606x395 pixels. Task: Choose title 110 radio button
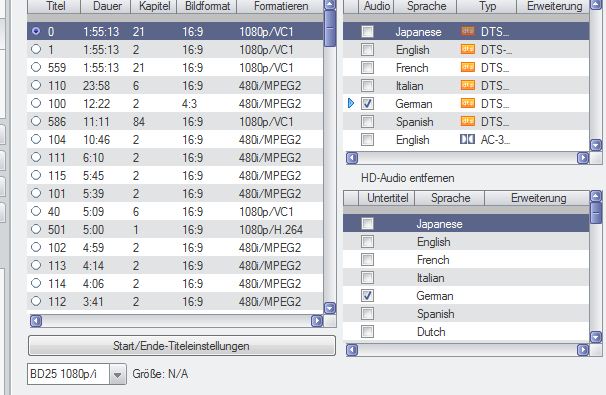[x=36, y=85]
